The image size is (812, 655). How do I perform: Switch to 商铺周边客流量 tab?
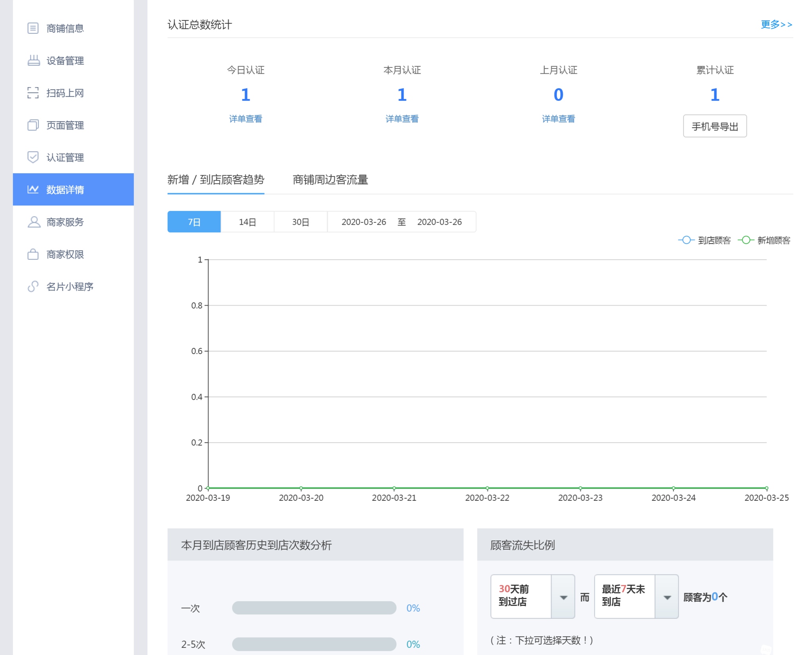pyautogui.click(x=330, y=180)
